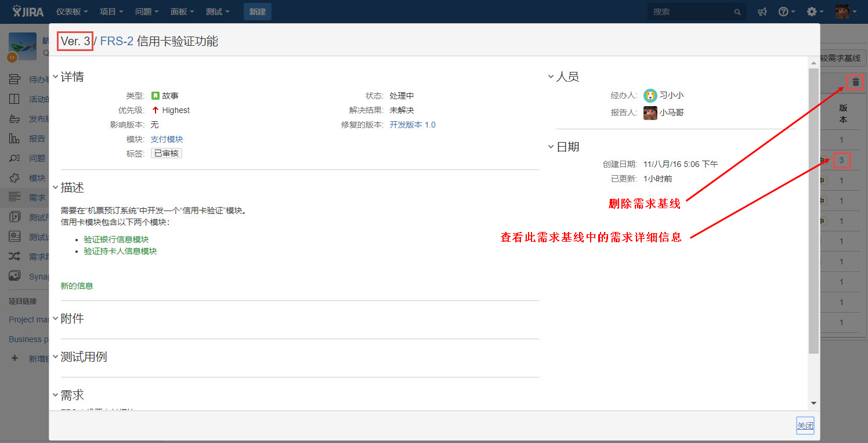Click the 新建 create button
This screenshot has height=443, width=868.
pyautogui.click(x=257, y=12)
